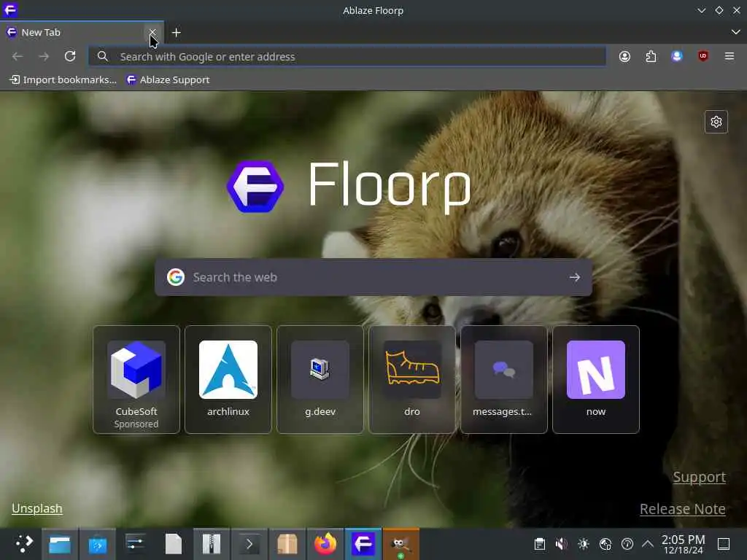Follow the Support link
This screenshot has width=747, height=560.
pyautogui.click(x=700, y=477)
